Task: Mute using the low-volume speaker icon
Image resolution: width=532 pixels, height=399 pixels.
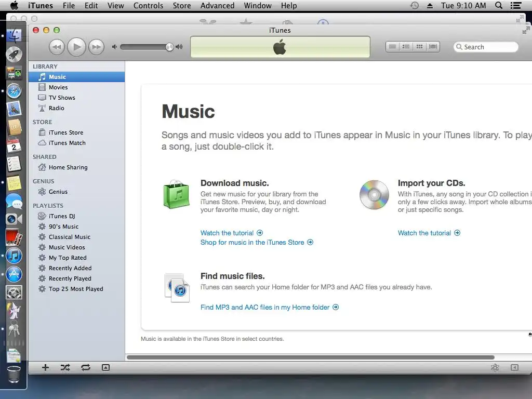Action: (114, 47)
